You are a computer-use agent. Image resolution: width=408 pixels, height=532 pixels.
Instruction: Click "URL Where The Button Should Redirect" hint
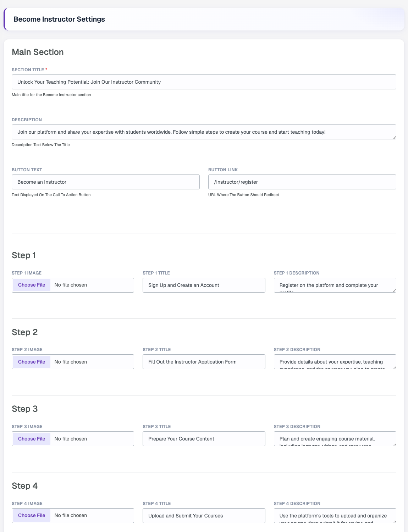tap(244, 195)
